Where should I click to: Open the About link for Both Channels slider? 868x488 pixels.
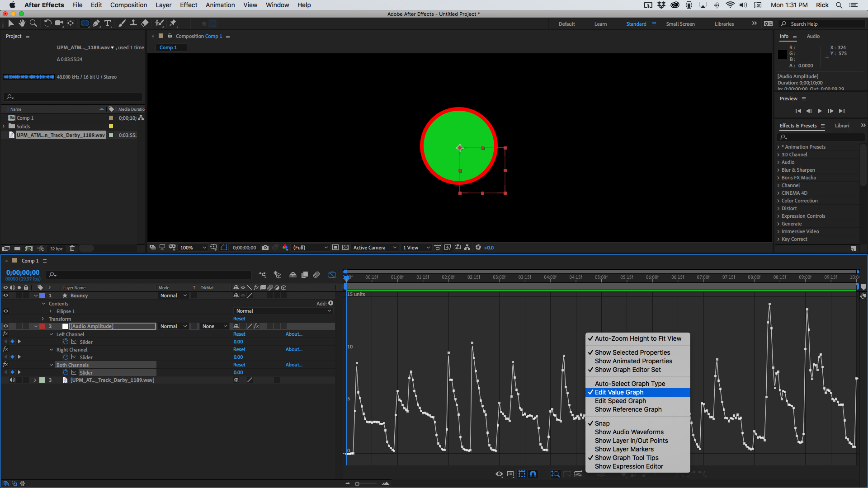(293, 365)
